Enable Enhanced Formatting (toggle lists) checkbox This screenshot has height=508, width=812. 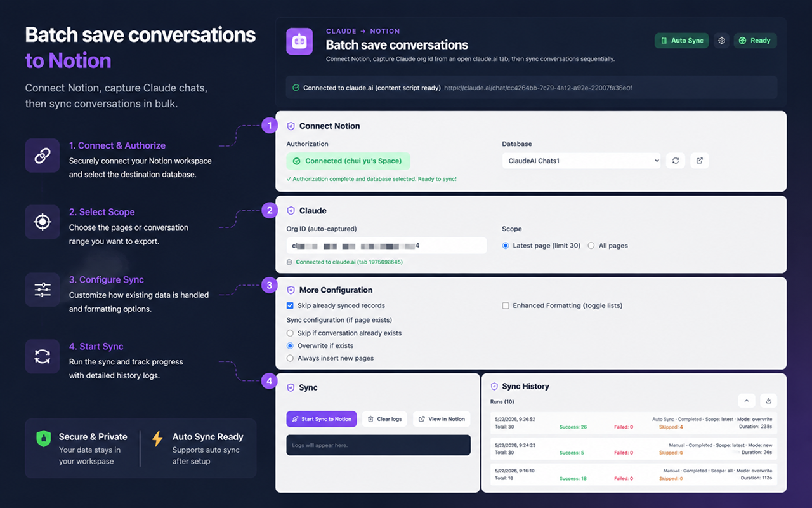coord(506,305)
